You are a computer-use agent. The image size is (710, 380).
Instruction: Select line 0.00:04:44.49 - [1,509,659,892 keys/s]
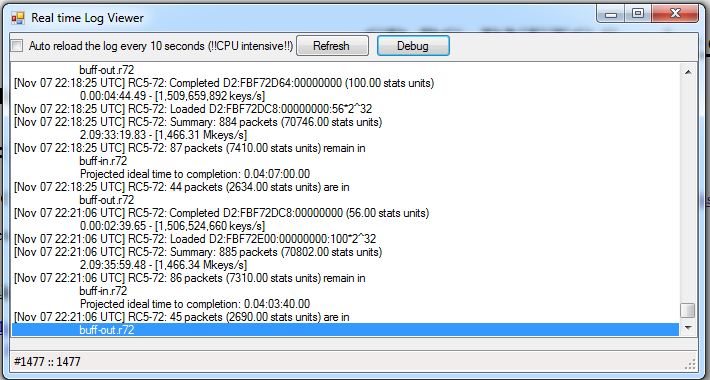point(345,96)
